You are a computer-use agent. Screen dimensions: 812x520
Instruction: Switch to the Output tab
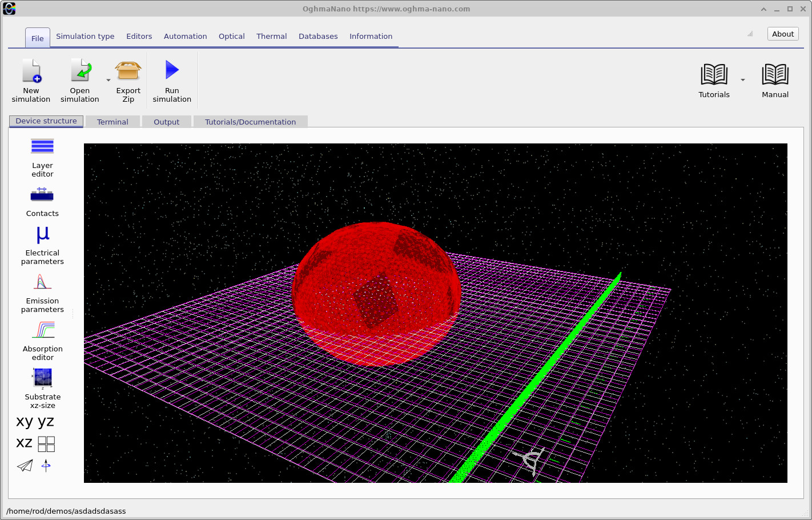click(166, 122)
